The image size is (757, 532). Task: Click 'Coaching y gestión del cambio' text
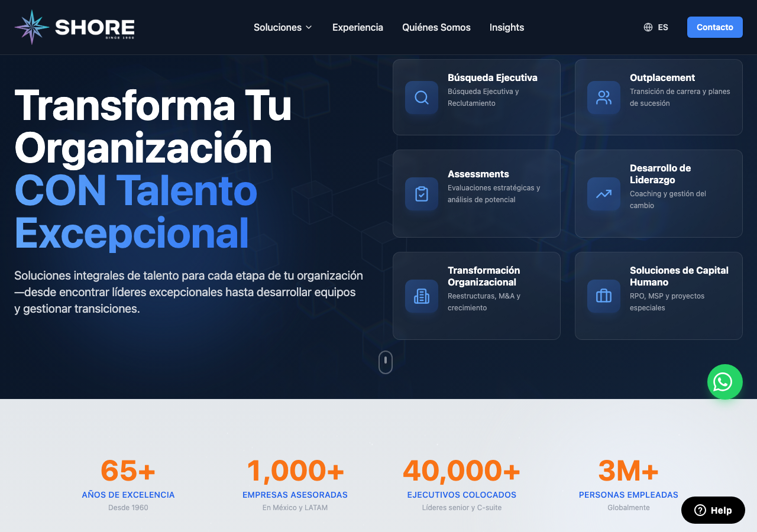point(668,200)
